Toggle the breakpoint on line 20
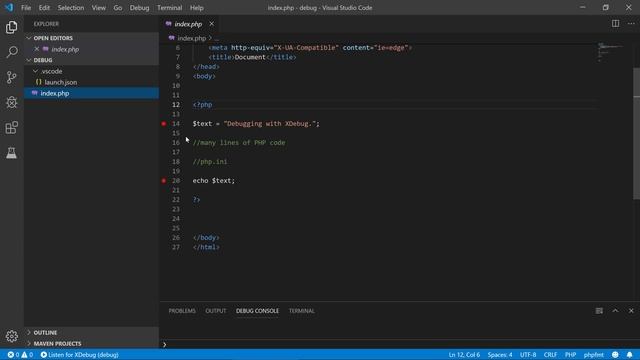 [164, 180]
